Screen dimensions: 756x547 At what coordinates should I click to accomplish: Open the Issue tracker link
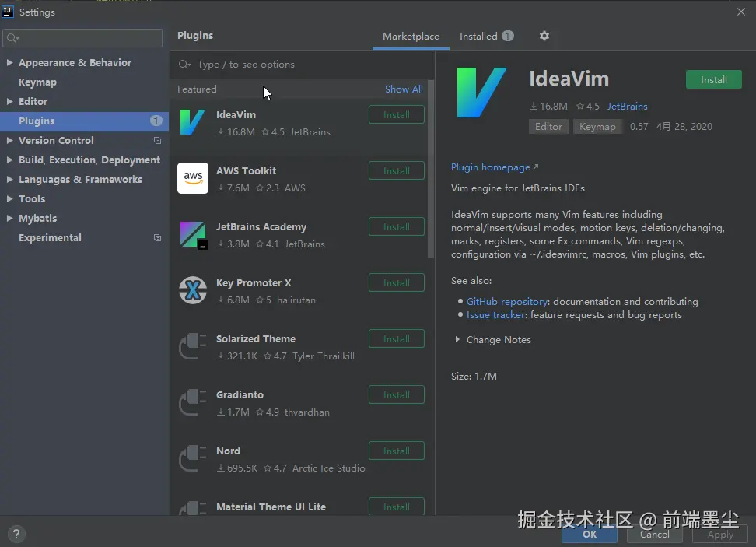(x=495, y=315)
